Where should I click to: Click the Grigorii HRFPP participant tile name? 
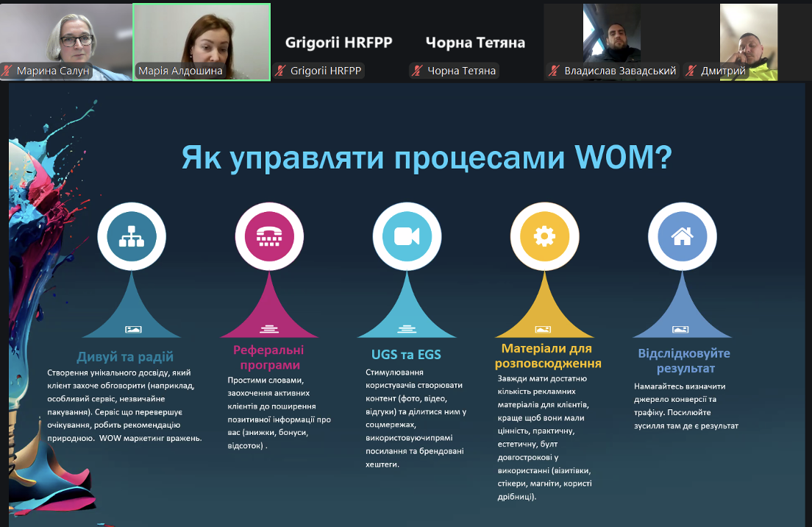pos(338,43)
